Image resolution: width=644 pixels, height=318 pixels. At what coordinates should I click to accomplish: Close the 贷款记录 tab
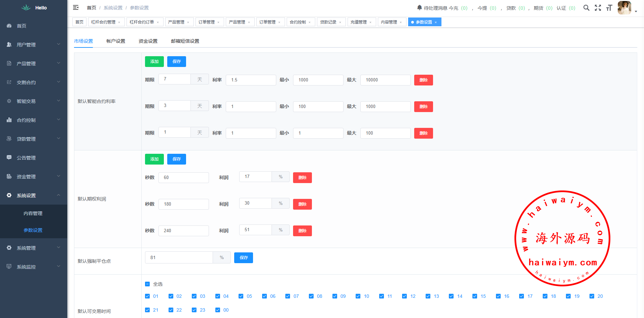pos(340,22)
